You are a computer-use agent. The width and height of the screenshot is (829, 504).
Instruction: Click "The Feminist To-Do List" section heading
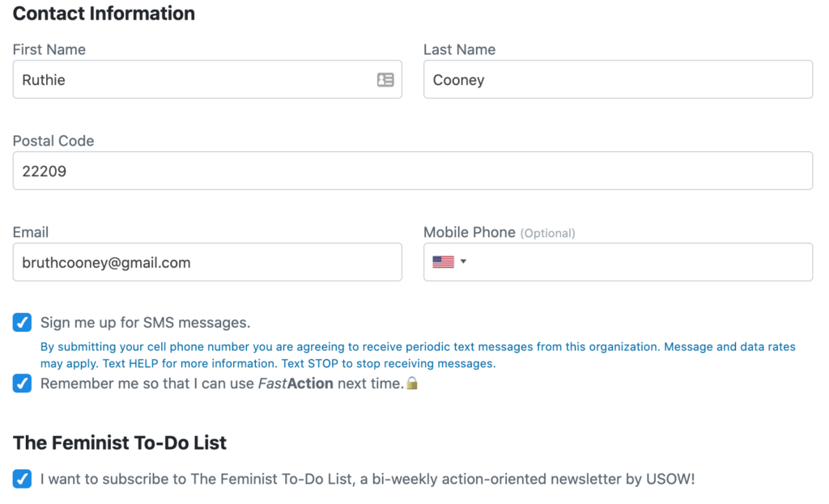(120, 443)
